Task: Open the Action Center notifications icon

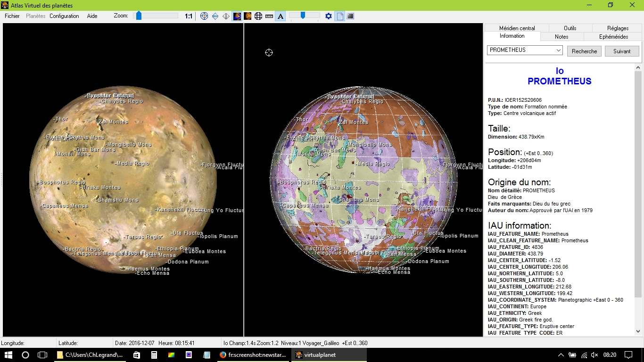Action: pos(628,355)
